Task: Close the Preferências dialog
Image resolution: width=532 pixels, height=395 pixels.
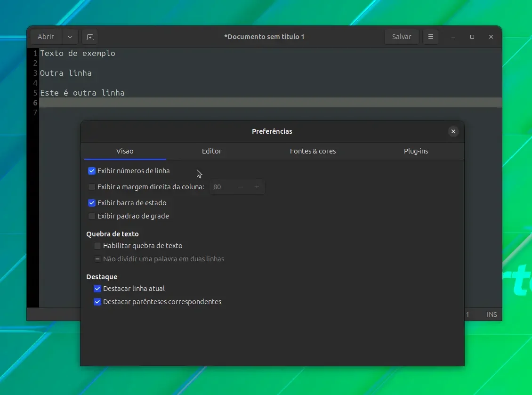Action: coord(453,131)
